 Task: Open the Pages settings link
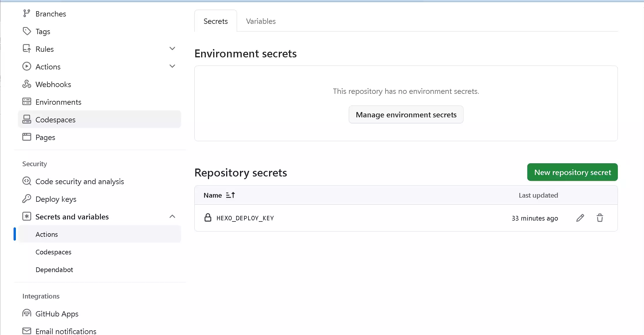coord(45,137)
